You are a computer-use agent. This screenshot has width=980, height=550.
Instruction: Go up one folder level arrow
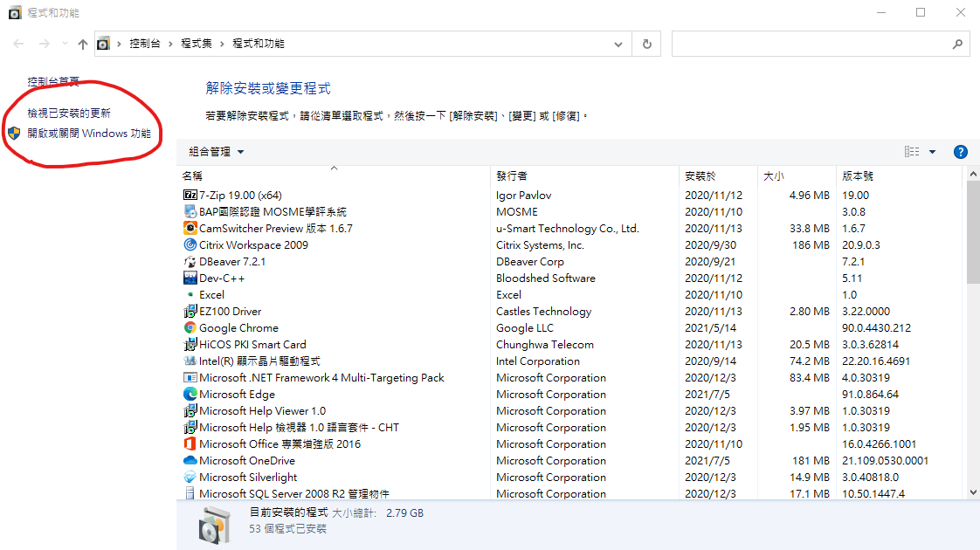tap(83, 44)
